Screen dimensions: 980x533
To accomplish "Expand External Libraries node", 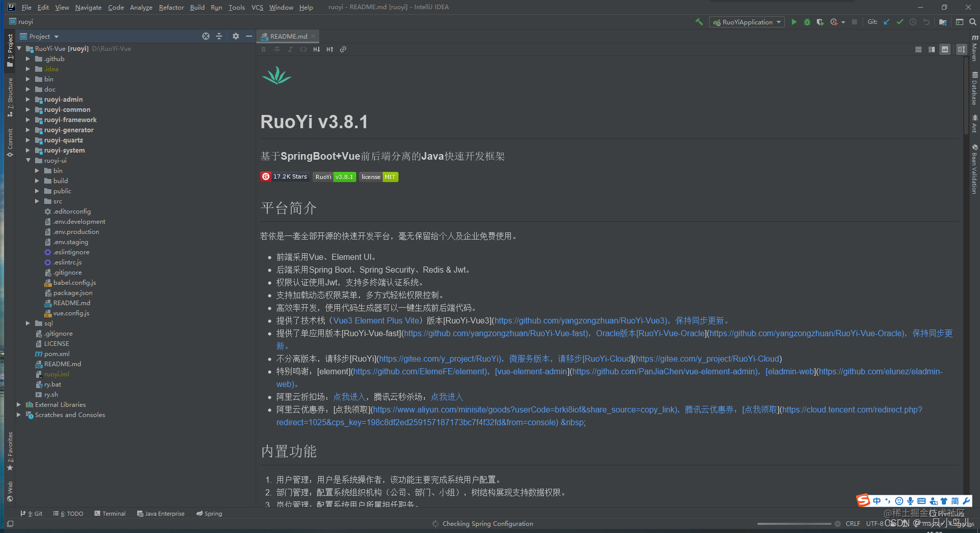I will click(19, 405).
